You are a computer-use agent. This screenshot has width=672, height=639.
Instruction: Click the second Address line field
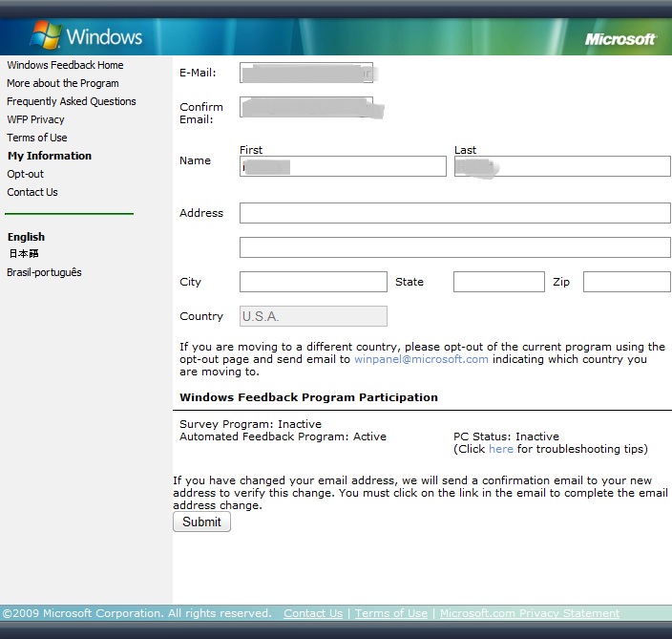pyautogui.click(x=454, y=247)
